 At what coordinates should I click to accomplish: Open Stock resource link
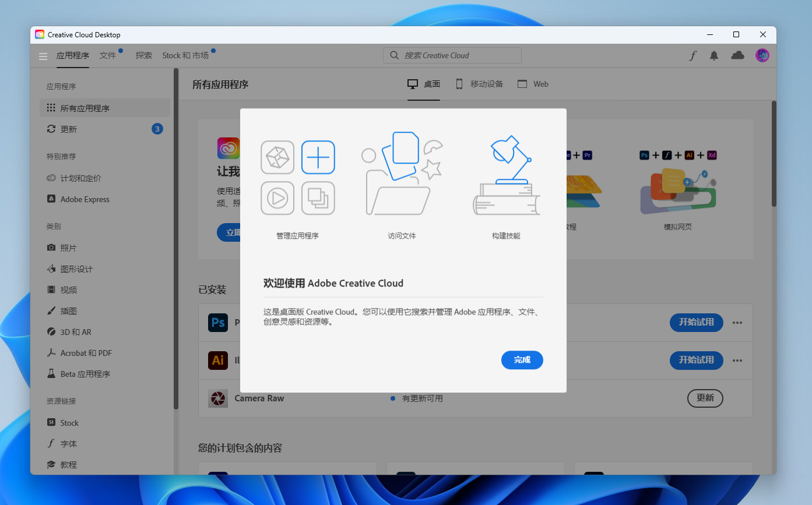click(105, 423)
